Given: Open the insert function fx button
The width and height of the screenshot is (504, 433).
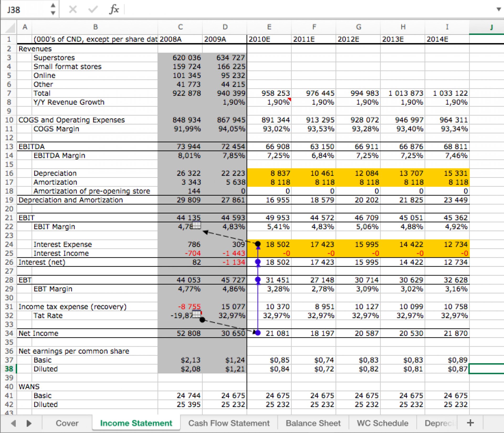Looking at the screenshot, I should (114, 10).
